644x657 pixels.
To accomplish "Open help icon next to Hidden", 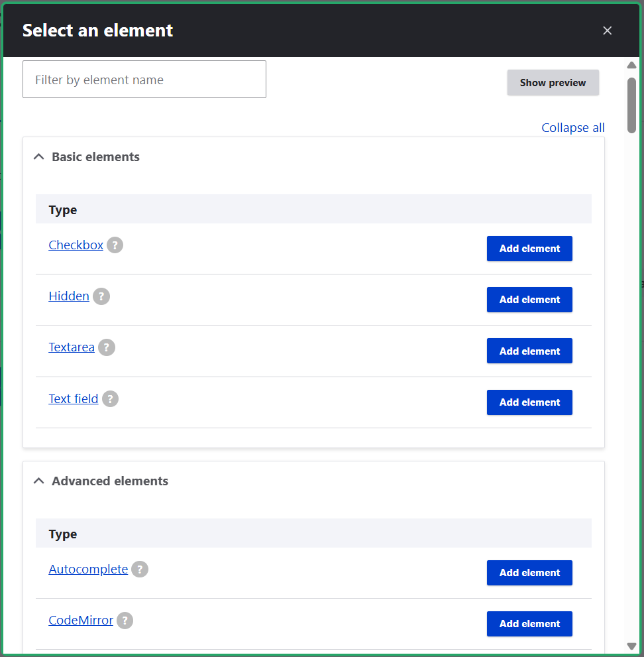I will (101, 296).
